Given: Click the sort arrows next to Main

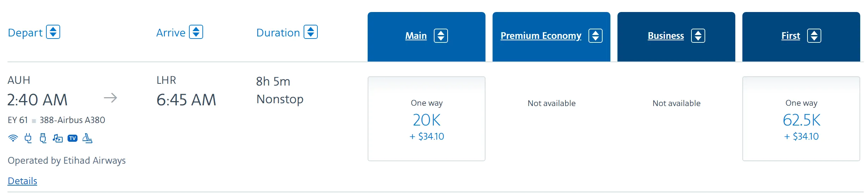Looking at the screenshot, I should click(441, 36).
